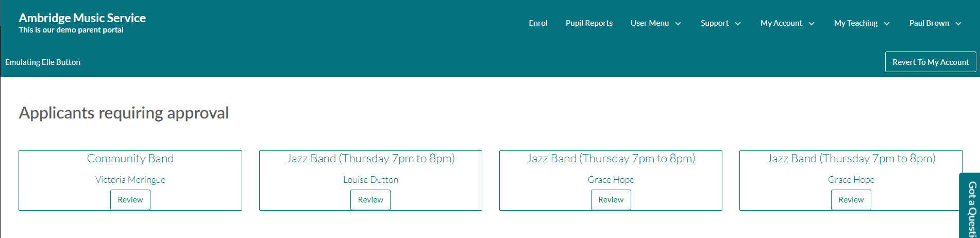Image resolution: width=980 pixels, height=238 pixels.
Task: Open the User Menu dropdown
Action: pos(655,23)
